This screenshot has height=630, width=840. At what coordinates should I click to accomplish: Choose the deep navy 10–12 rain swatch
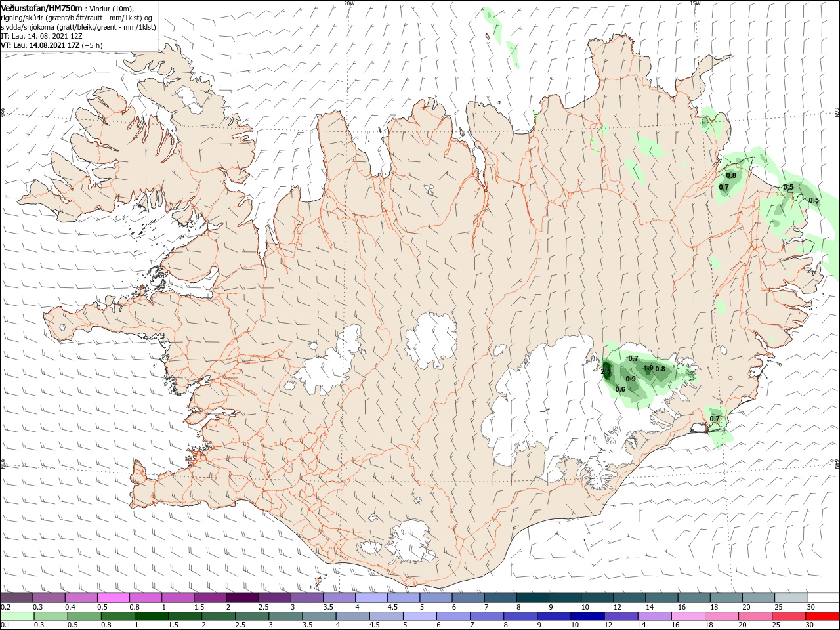(x=587, y=616)
